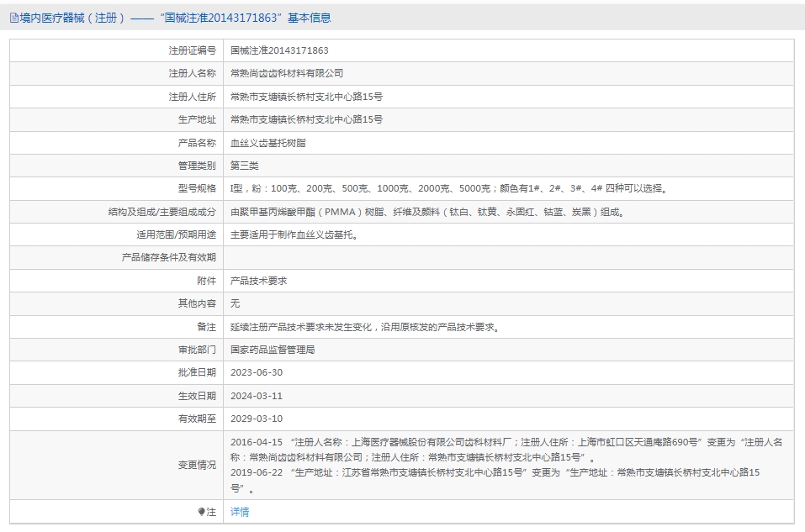805x532 pixels.
Task: Click the 结构及组成 composition description text
Action: tap(428, 211)
